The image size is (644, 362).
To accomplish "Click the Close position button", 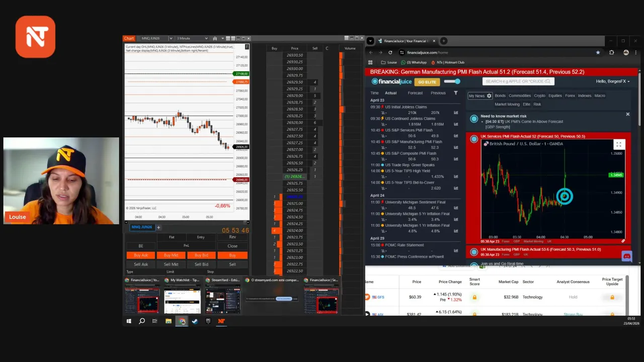I will coord(232,246).
